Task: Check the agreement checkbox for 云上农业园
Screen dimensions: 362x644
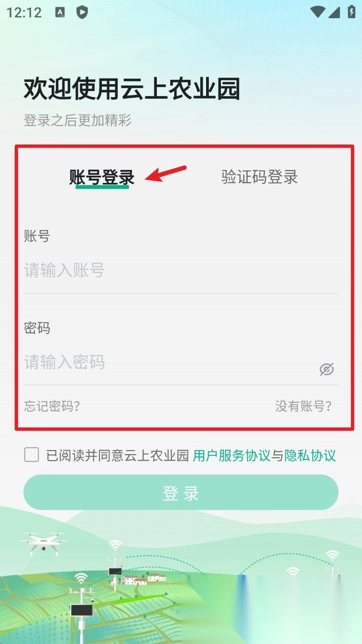Action: click(x=32, y=455)
